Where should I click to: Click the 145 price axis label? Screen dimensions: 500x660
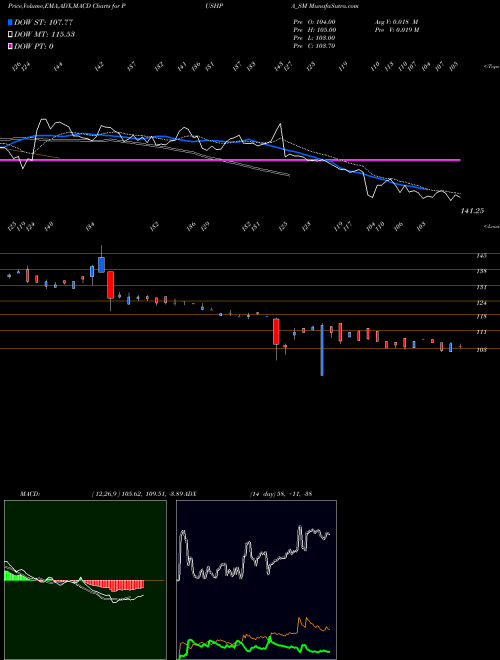pos(482,255)
